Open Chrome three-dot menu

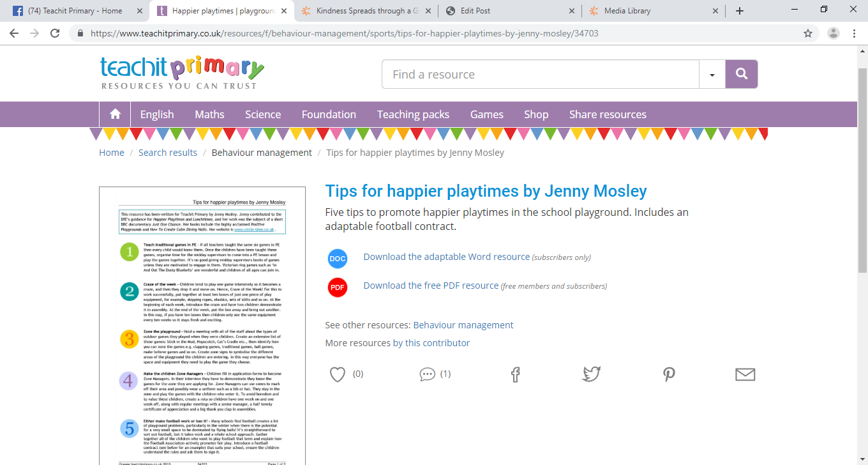click(854, 33)
